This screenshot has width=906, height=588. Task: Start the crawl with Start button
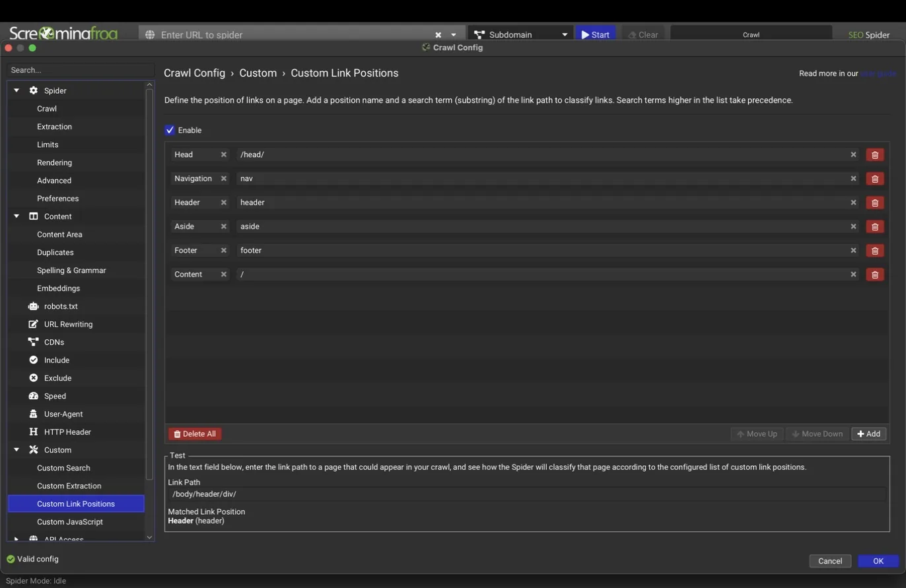pyautogui.click(x=595, y=34)
